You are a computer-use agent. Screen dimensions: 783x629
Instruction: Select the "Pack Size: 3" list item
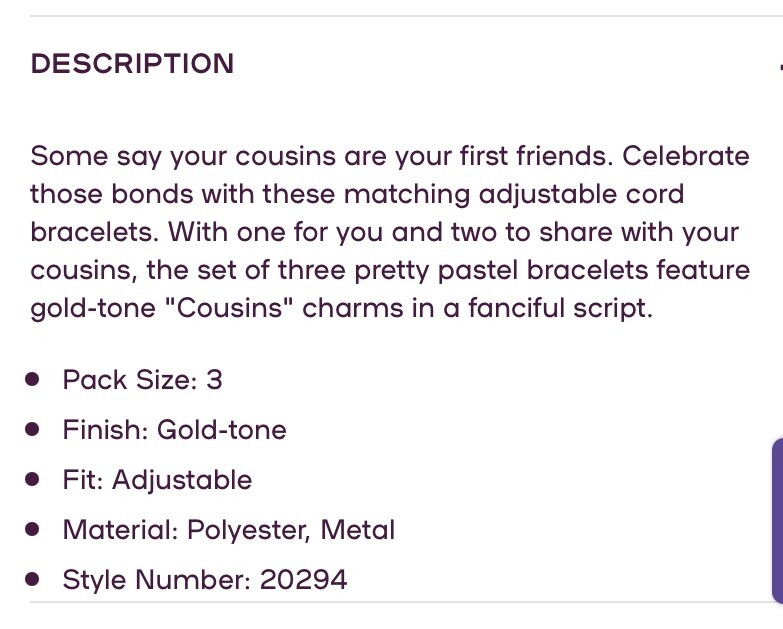tap(142, 380)
